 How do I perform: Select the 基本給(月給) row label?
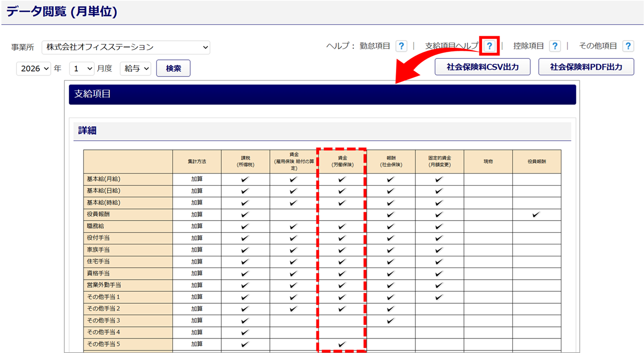pos(104,179)
